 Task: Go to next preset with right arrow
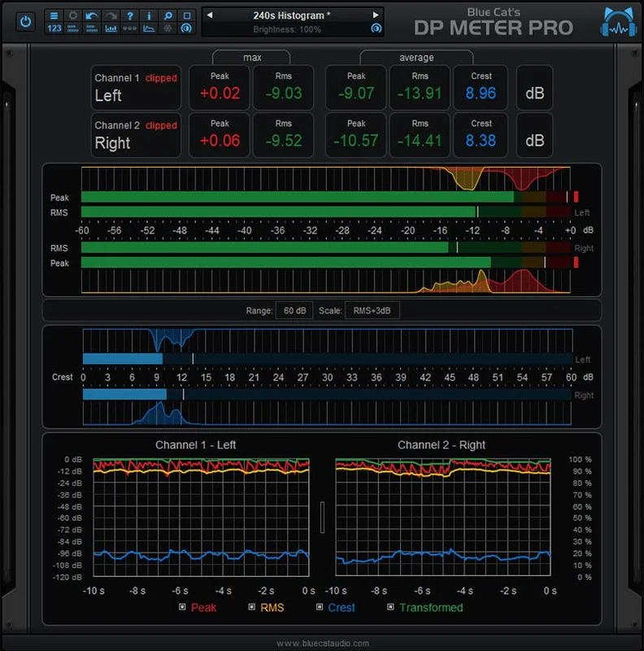pyautogui.click(x=376, y=15)
